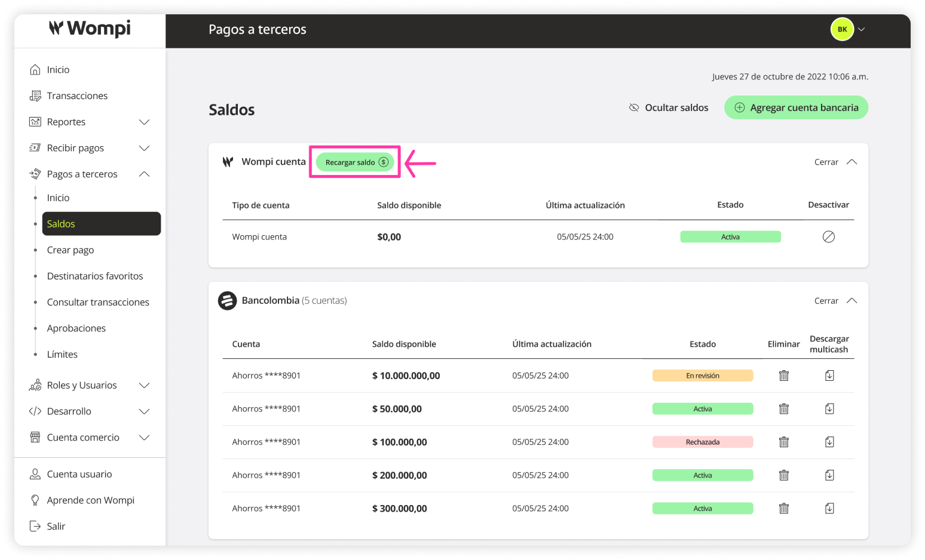Open the user menu dropdown arrow
This screenshot has width=925, height=560.
[862, 29]
